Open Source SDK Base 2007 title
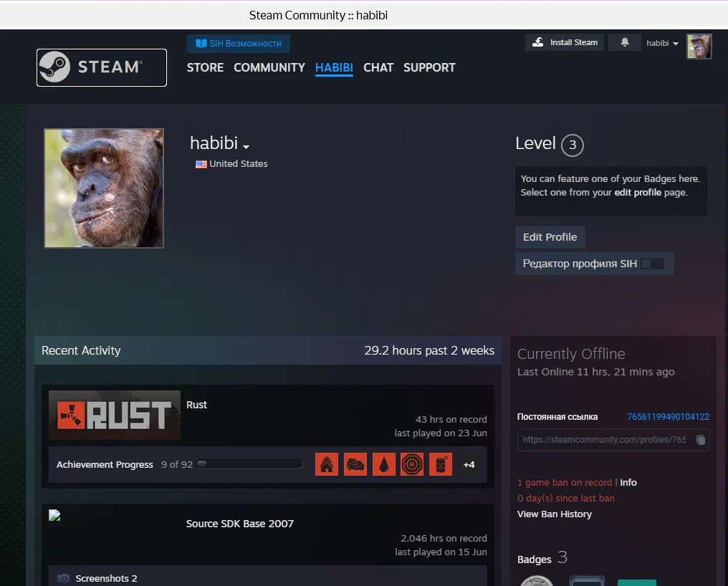728x586 pixels. click(x=240, y=523)
